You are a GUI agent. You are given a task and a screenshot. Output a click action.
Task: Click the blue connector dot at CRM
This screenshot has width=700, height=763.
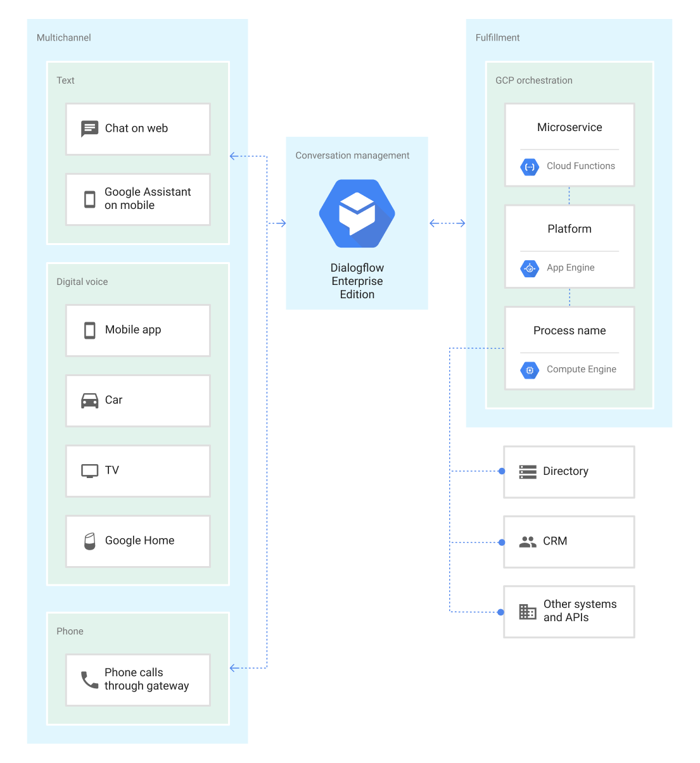[x=502, y=543]
